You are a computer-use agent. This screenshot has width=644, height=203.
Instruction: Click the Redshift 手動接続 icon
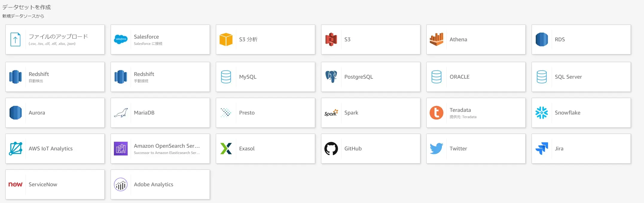tap(121, 77)
